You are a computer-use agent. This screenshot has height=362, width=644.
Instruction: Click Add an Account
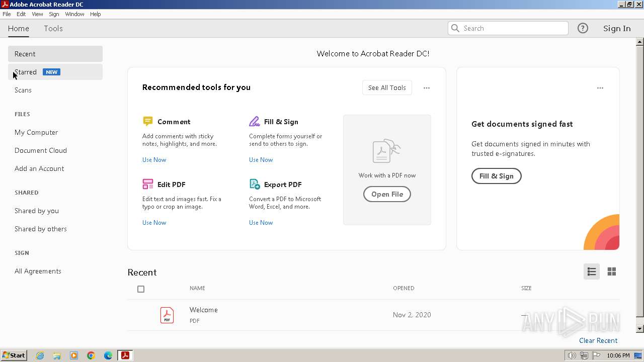tap(39, 168)
